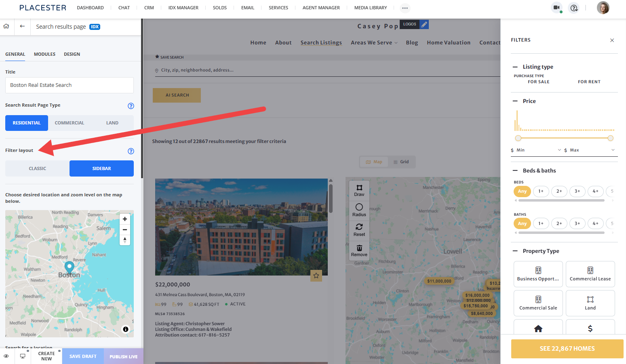
Task: Click the maximum price slider handle
Action: click(610, 138)
